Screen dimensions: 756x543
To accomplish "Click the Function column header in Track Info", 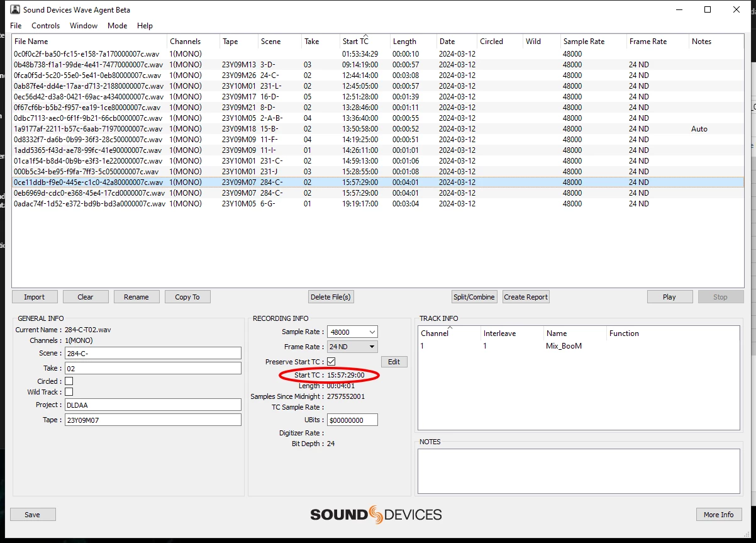I will [x=672, y=333].
